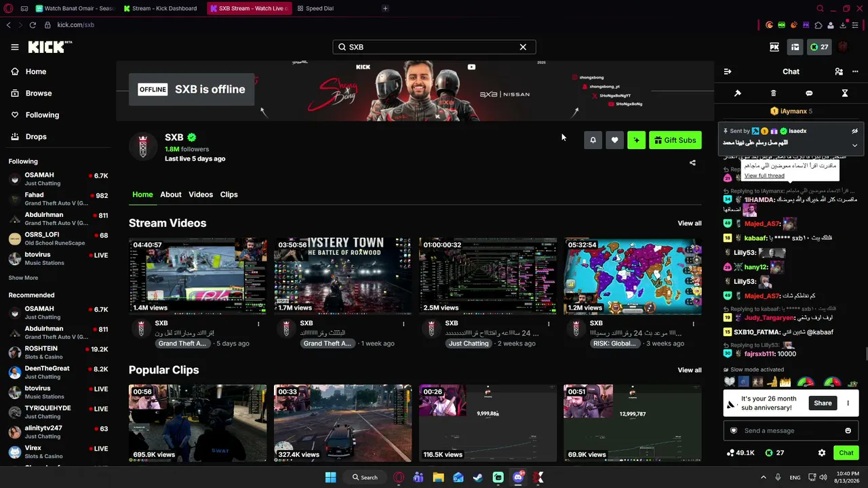This screenshot has width=868, height=488.
Task: Open the Kick hamburger menu
Action: tap(15, 47)
